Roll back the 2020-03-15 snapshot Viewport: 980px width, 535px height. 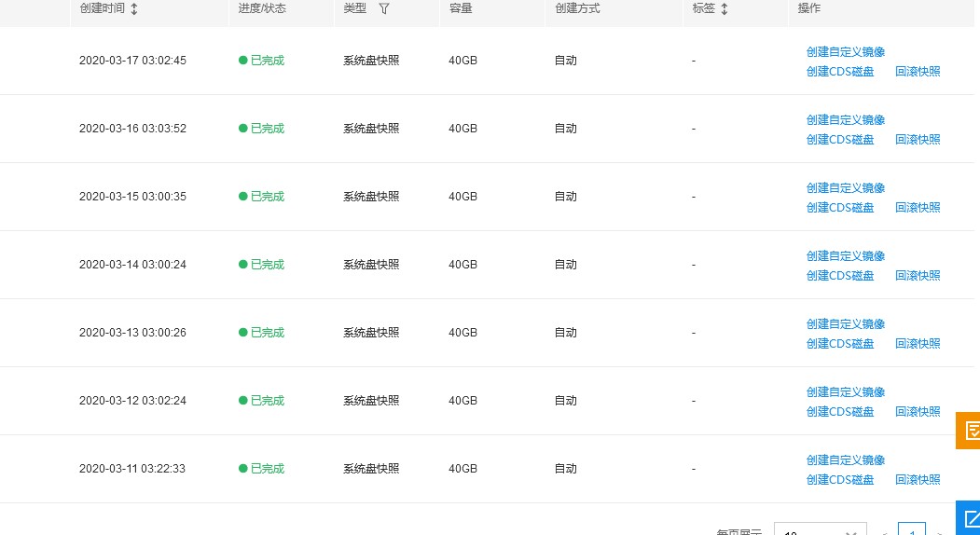[x=918, y=208]
